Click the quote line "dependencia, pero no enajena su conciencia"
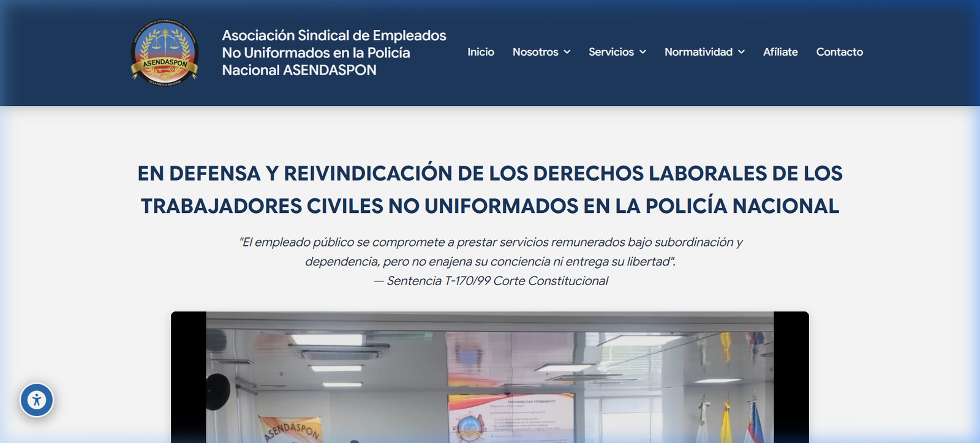The width and height of the screenshot is (980, 443). tap(490, 261)
